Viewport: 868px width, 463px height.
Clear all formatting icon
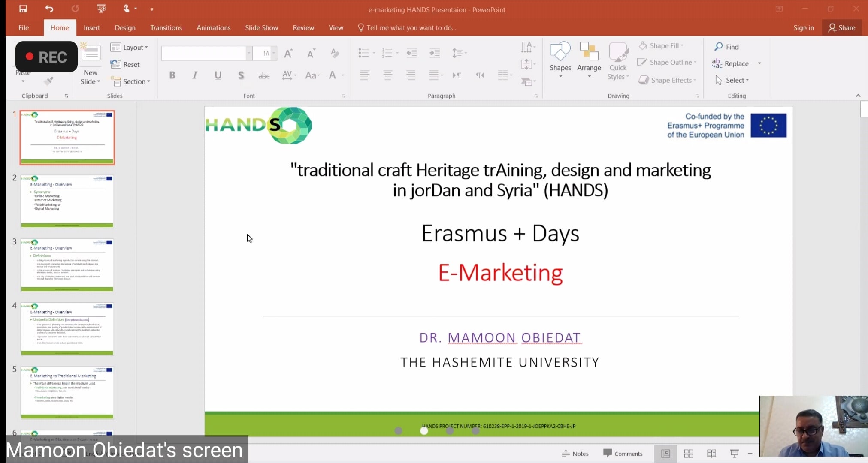click(335, 53)
